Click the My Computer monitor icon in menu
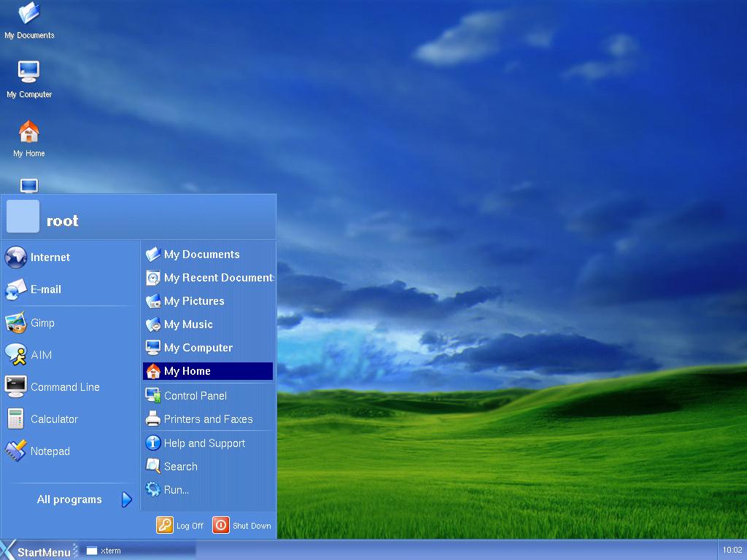The width and height of the screenshot is (747, 560). (x=153, y=348)
